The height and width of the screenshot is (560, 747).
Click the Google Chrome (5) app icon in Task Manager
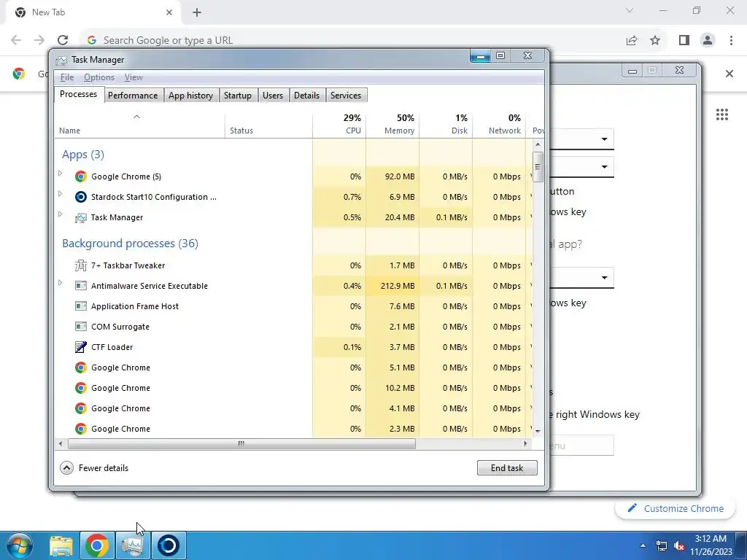point(80,176)
